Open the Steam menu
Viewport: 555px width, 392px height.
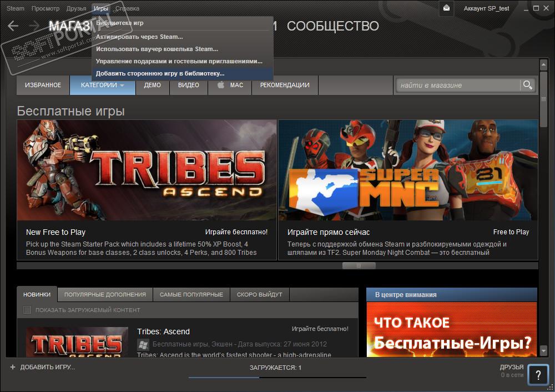click(15, 8)
